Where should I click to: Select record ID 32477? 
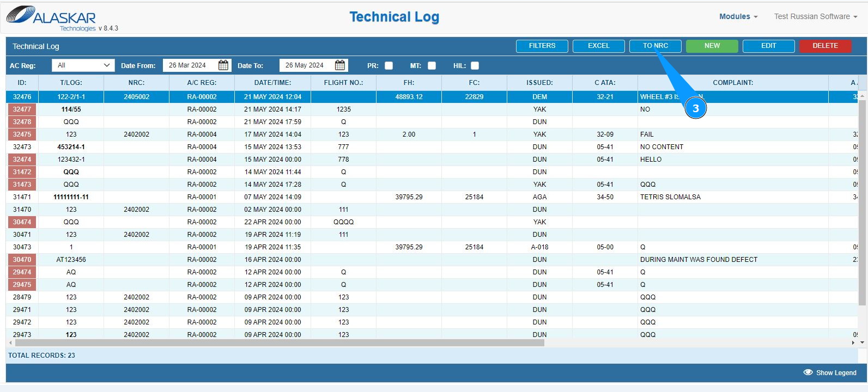click(x=22, y=109)
